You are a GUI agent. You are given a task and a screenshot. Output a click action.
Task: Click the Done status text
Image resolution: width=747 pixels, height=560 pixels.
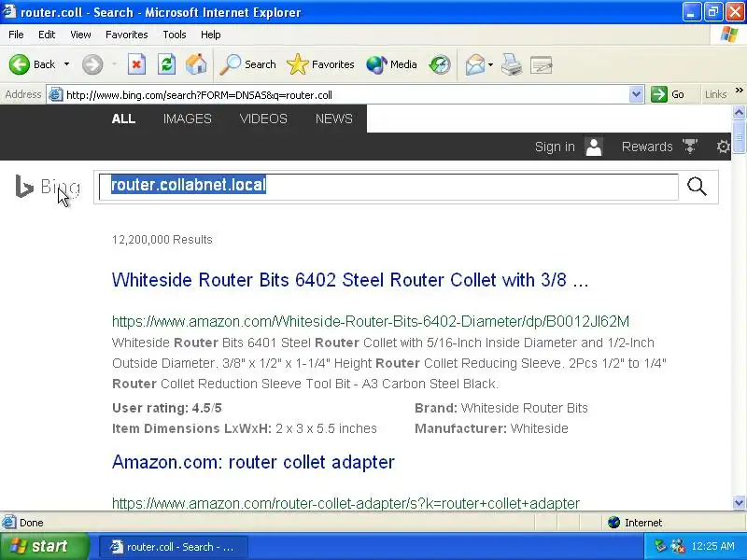click(32, 523)
